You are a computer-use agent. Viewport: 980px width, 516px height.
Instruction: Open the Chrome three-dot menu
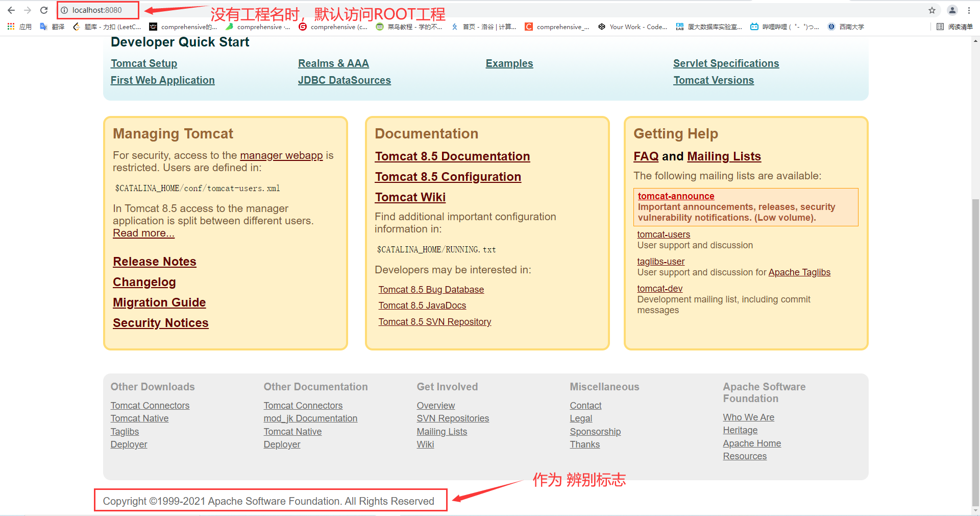pyautogui.click(x=969, y=10)
